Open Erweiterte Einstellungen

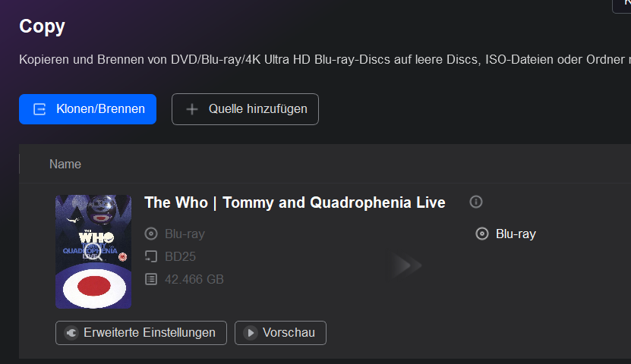click(x=141, y=333)
